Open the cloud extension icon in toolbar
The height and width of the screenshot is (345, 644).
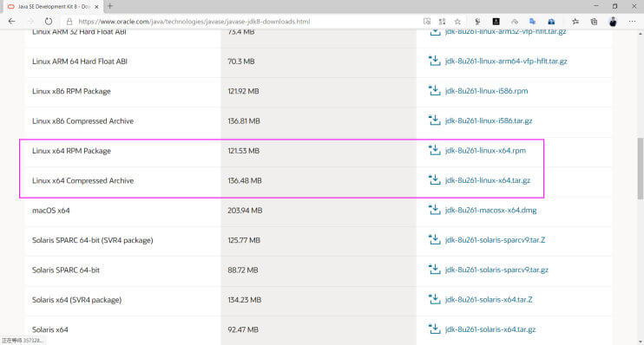coord(514,22)
